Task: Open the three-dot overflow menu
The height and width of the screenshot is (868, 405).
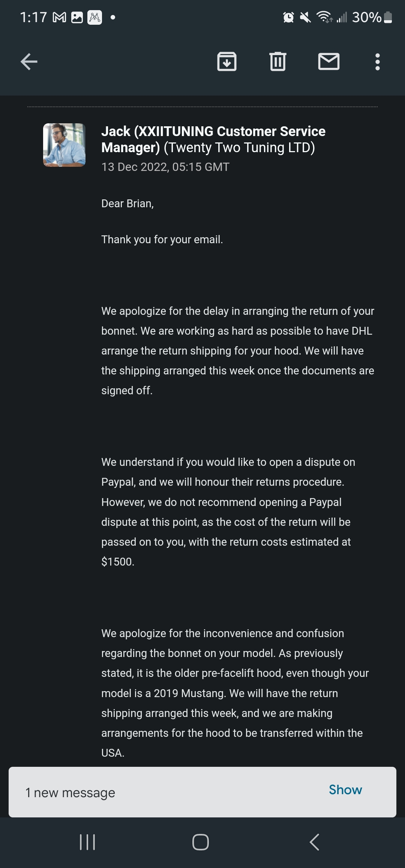Action: click(378, 62)
